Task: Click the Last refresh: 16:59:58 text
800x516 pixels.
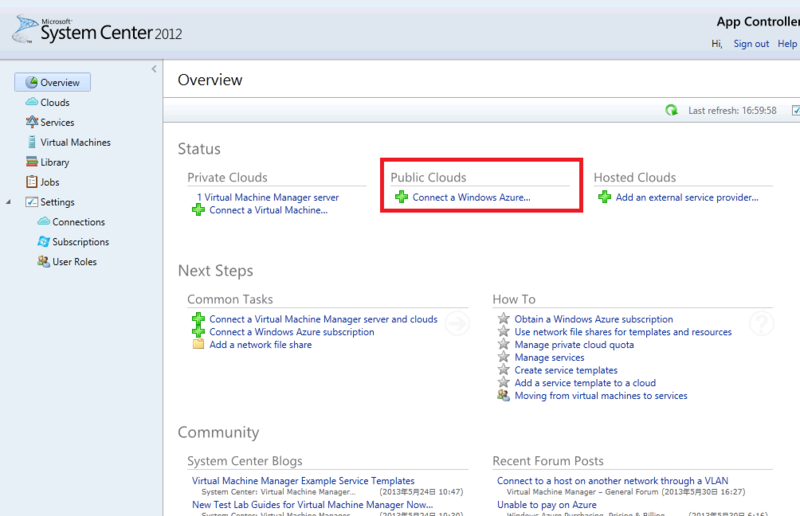Action: click(732, 111)
